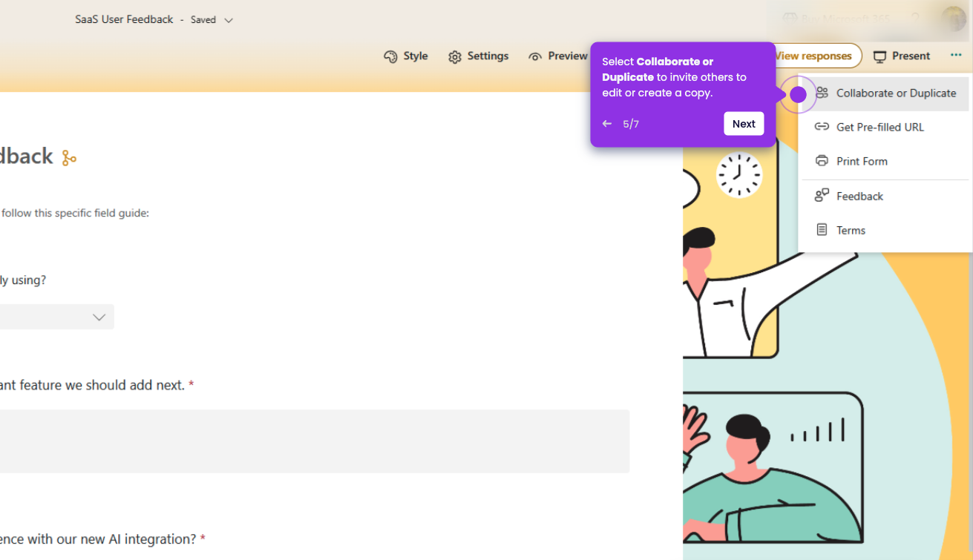Open Terms menu item

click(885, 230)
